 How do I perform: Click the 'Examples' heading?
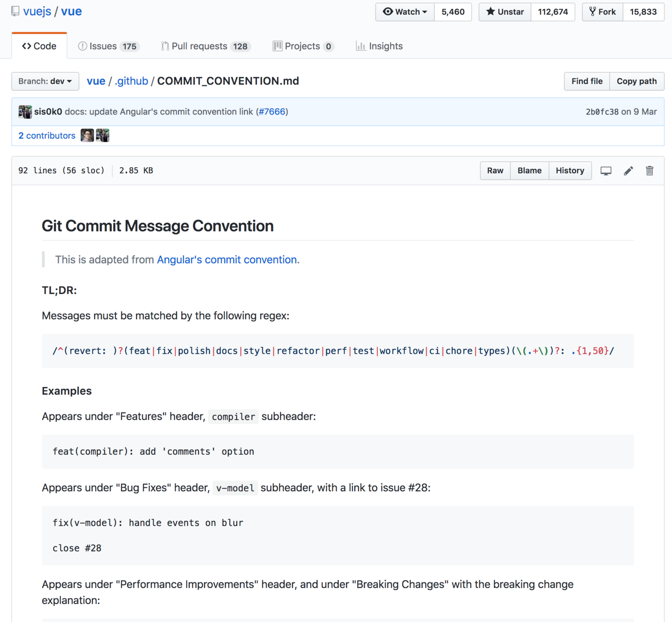pyautogui.click(x=67, y=391)
